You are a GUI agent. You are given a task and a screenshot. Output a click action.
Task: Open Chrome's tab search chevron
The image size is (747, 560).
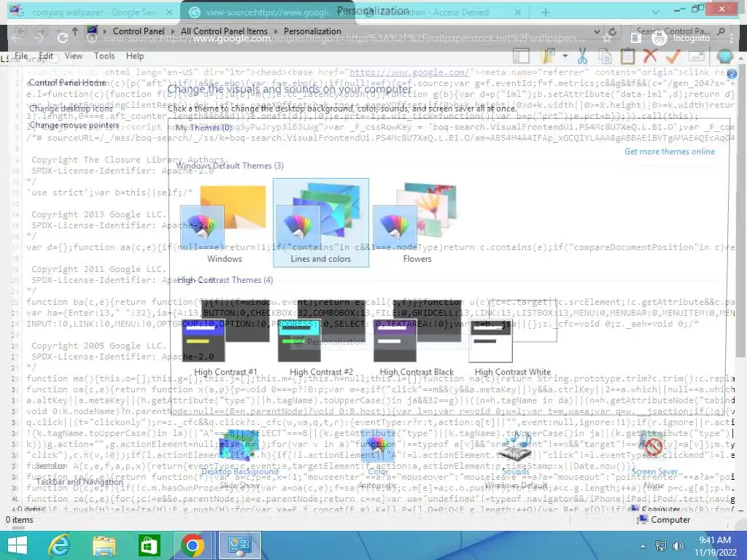(656, 12)
